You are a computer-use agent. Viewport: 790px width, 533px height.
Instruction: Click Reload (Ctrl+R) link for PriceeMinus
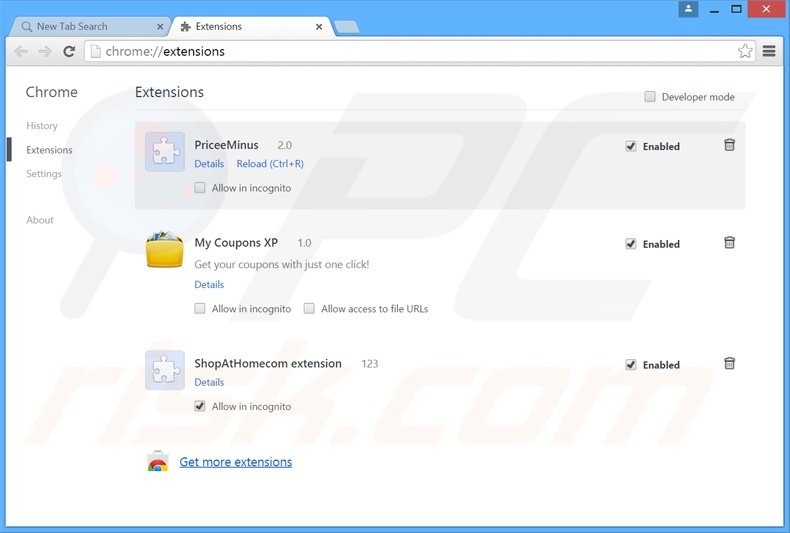click(270, 164)
